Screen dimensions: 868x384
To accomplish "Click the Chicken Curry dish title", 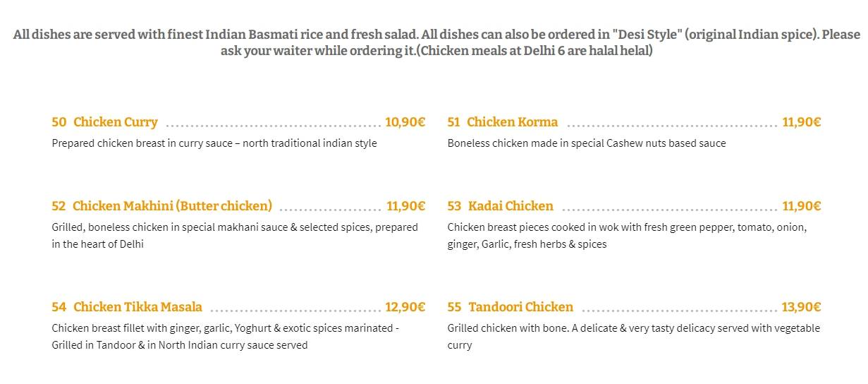I will point(116,122).
